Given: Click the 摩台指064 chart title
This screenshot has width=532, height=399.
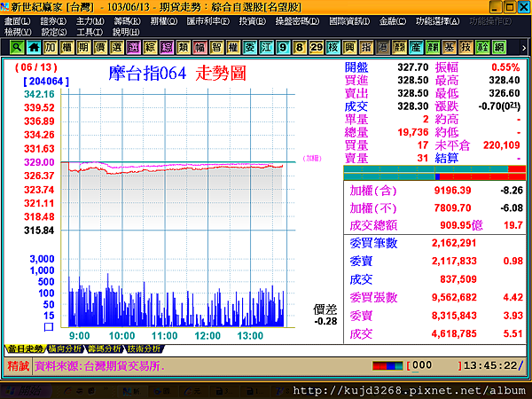Looking at the screenshot, I should pos(147,73).
